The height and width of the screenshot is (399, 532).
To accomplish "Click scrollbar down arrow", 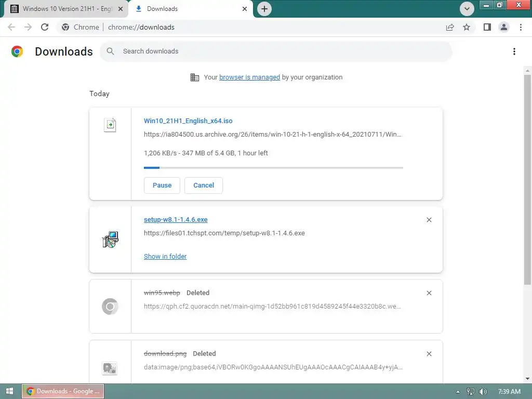I will 527,379.
